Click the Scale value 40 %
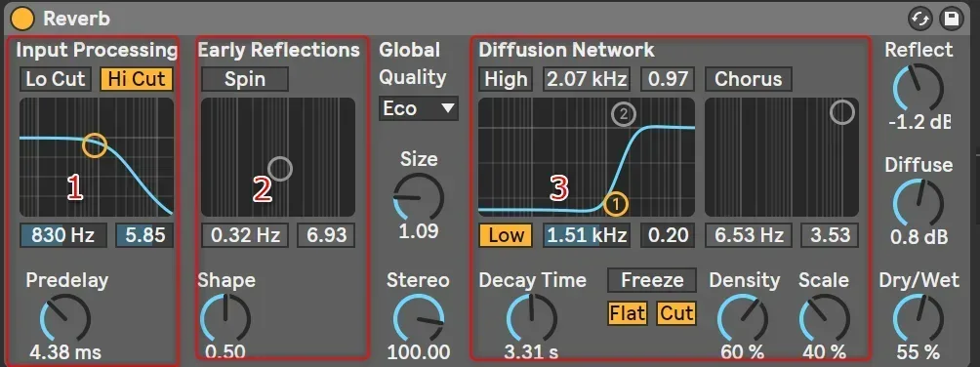This screenshot has height=367, width=980. pyautogui.click(x=825, y=352)
